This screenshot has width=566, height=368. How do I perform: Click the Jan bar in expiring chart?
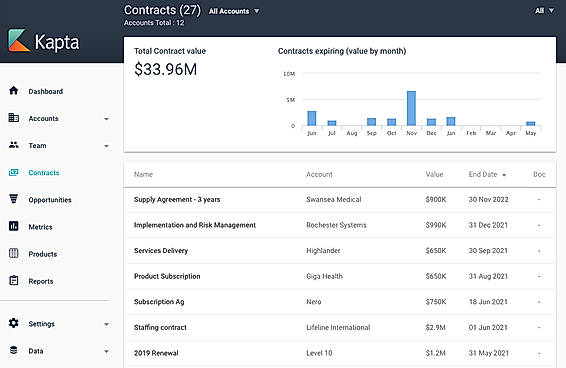(451, 121)
